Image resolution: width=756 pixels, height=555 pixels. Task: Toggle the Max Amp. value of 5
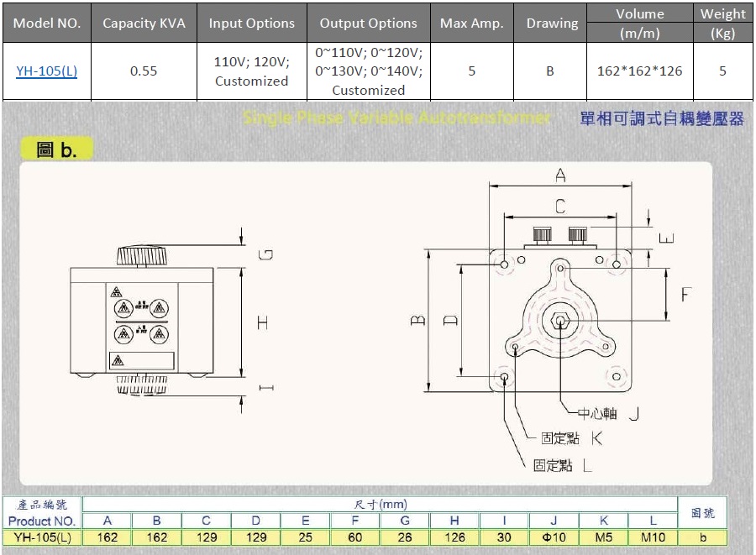472,71
